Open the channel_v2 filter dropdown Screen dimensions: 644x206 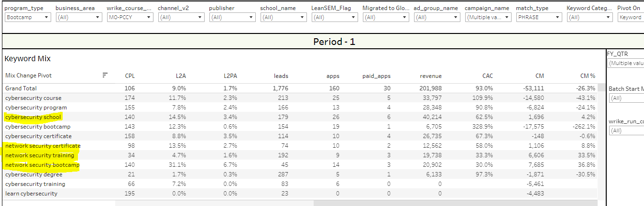[181, 17]
